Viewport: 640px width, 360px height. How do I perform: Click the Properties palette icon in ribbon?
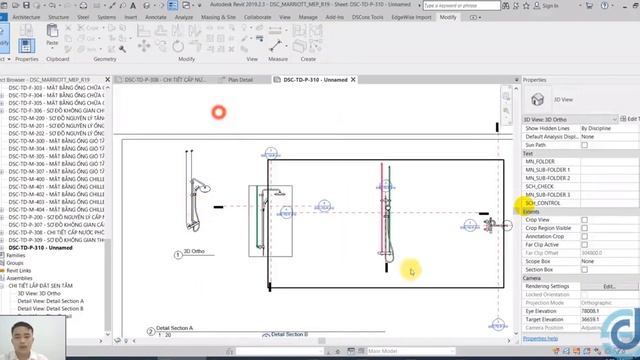[x=26, y=46]
